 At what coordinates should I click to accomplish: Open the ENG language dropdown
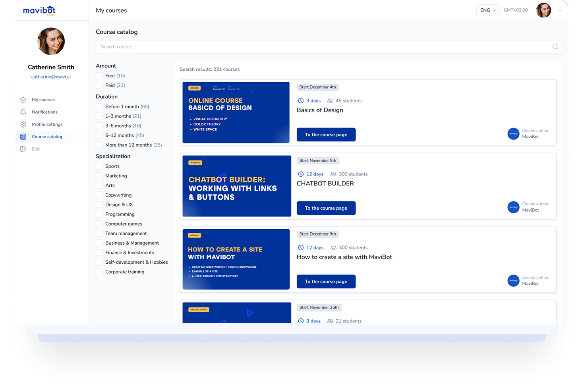487,10
